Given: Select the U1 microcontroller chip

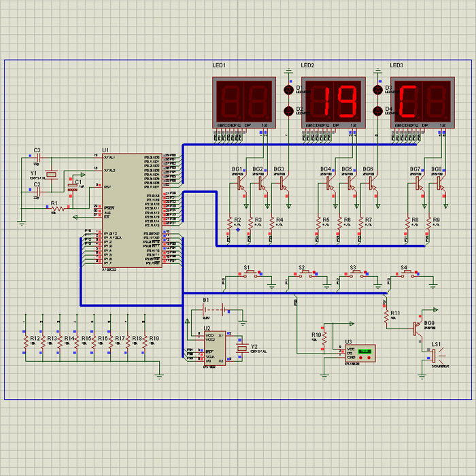Looking at the screenshot, I should coord(132,210).
